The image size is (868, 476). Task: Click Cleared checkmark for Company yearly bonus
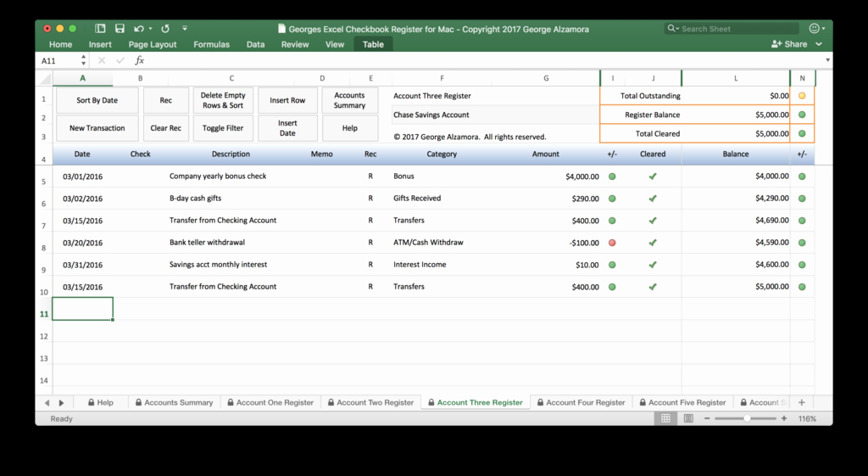pyautogui.click(x=653, y=176)
